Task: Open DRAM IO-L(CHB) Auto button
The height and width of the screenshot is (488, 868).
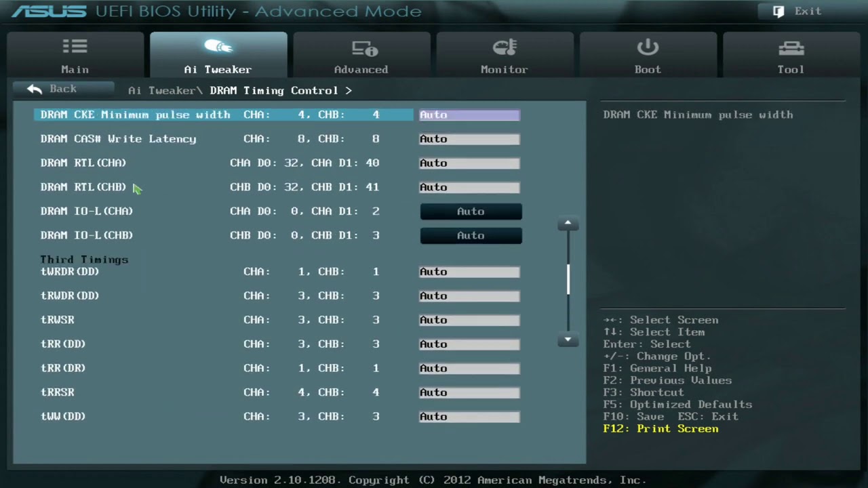Action: [x=471, y=235]
